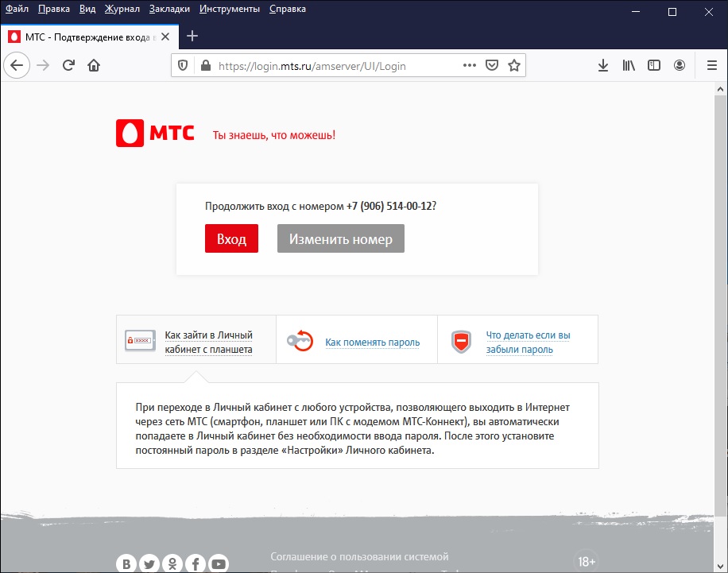Go back using the browser back arrow
The height and width of the screenshot is (573, 728).
click(x=17, y=65)
